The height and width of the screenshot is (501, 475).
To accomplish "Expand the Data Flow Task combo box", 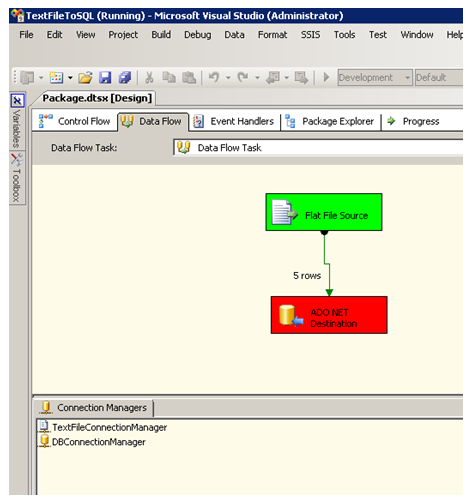I will pyautogui.click(x=318, y=148).
